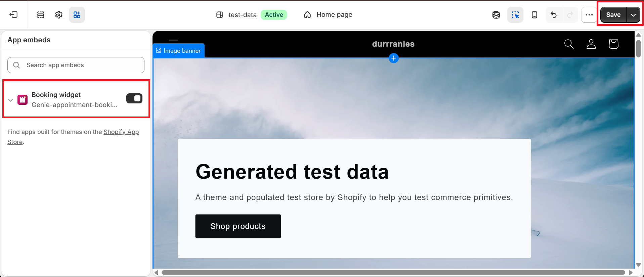Switch to mobile device preview
The width and height of the screenshot is (644, 277).
(x=534, y=15)
